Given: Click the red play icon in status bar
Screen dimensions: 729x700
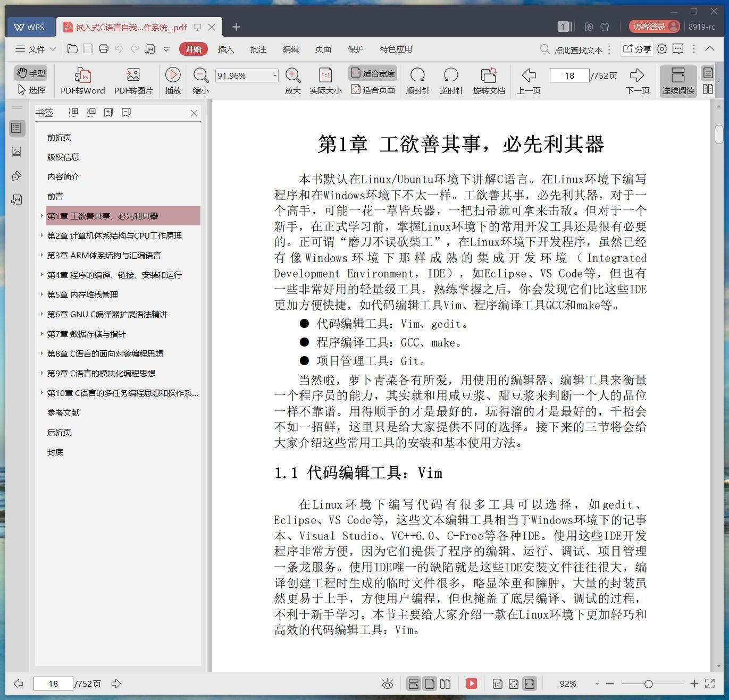Looking at the screenshot, I should point(472,684).
